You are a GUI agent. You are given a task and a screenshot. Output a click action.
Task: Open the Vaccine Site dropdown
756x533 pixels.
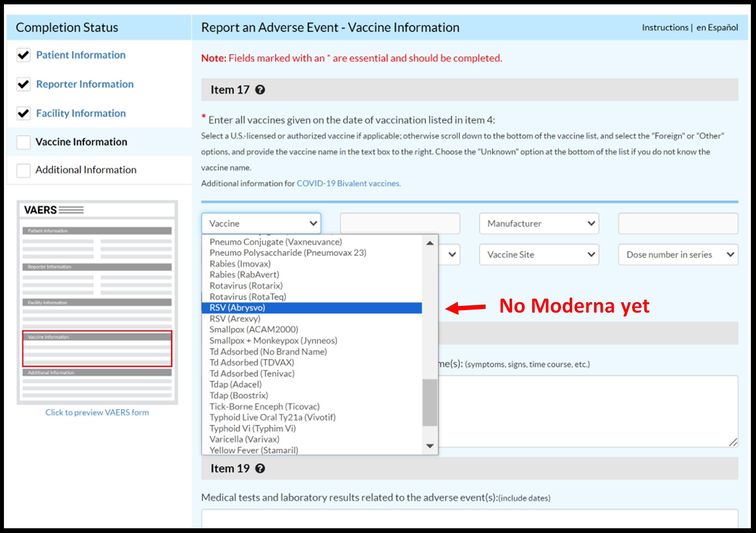click(x=539, y=254)
